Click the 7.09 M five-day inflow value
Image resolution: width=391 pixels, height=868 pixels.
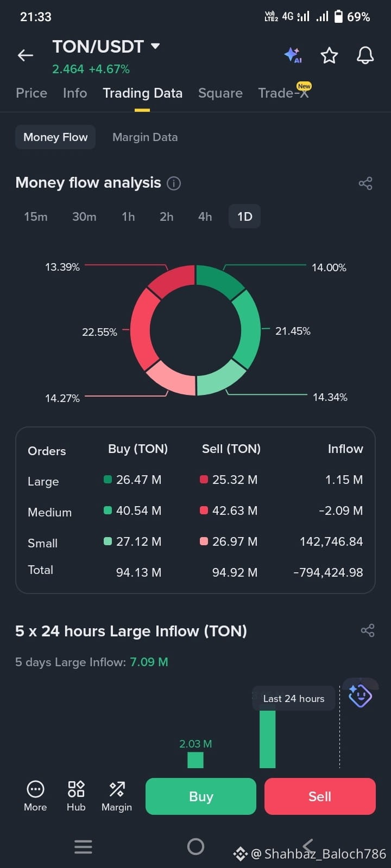click(149, 662)
